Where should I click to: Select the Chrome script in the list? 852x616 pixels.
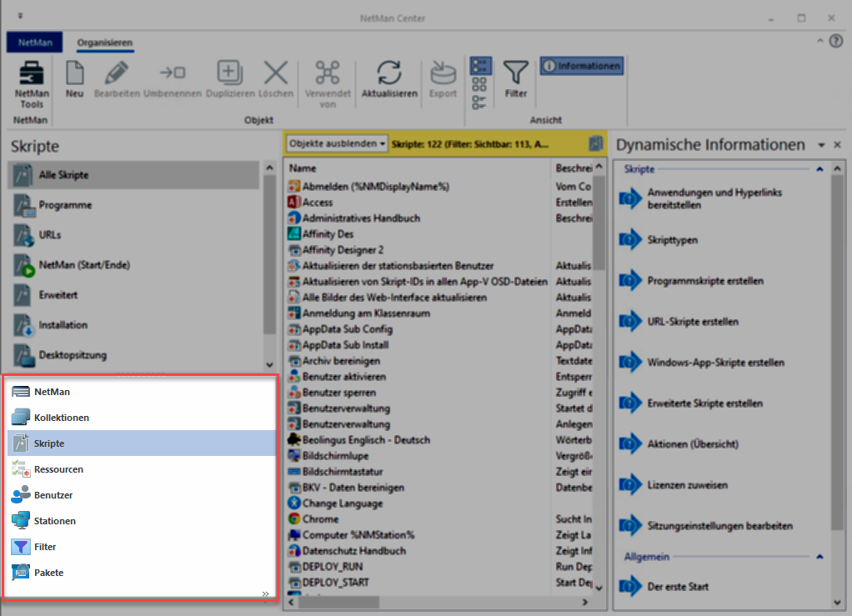point(320,518)
